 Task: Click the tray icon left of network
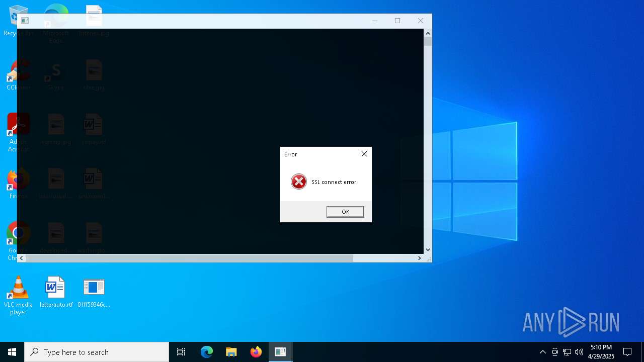click(555, 352)
